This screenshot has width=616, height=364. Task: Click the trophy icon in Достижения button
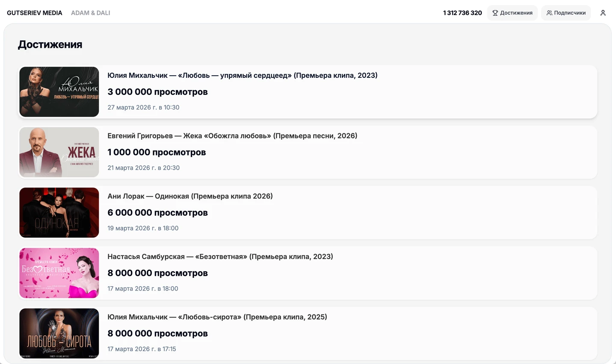[495, 13]
